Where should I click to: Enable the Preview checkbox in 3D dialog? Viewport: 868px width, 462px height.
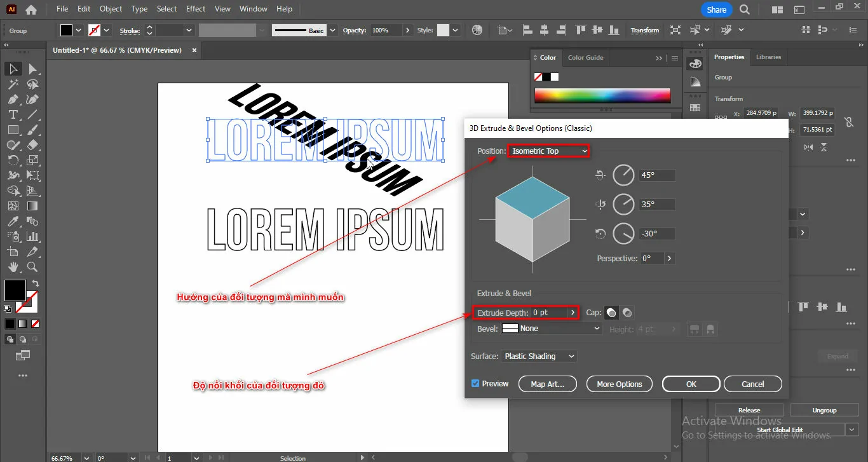tap(474, 383)
